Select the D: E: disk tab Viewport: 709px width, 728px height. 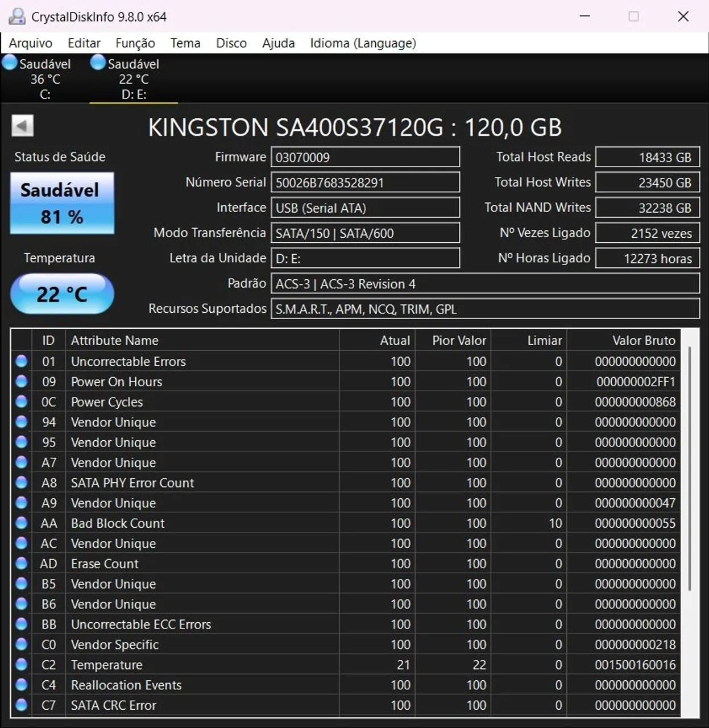134,78
